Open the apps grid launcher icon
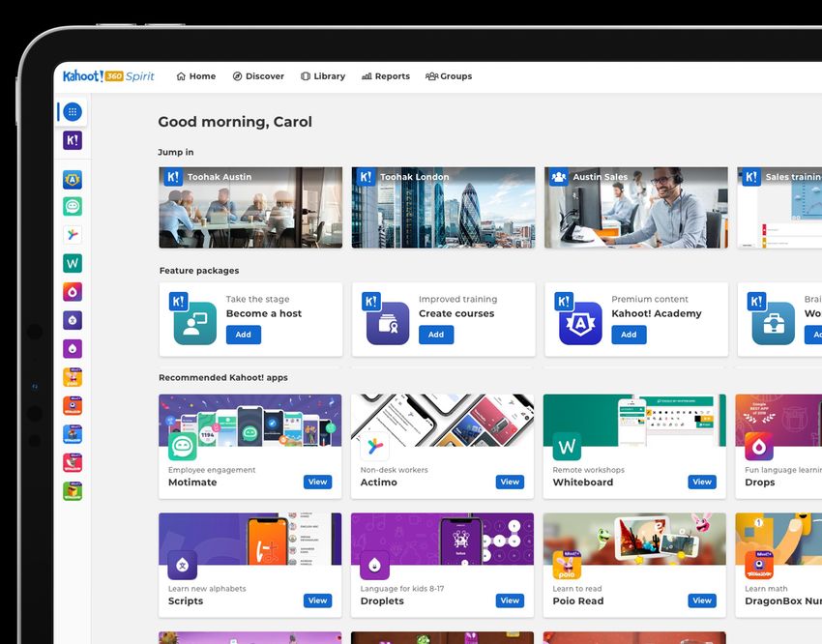This screenshot has width=822, height=644. click(x=73, y=111)
